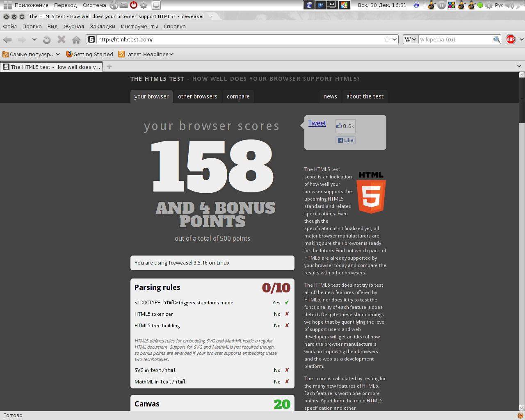This screenshot has width=525, height=420.
Task: Click the Getting Started bookmark
Action: 89,54
